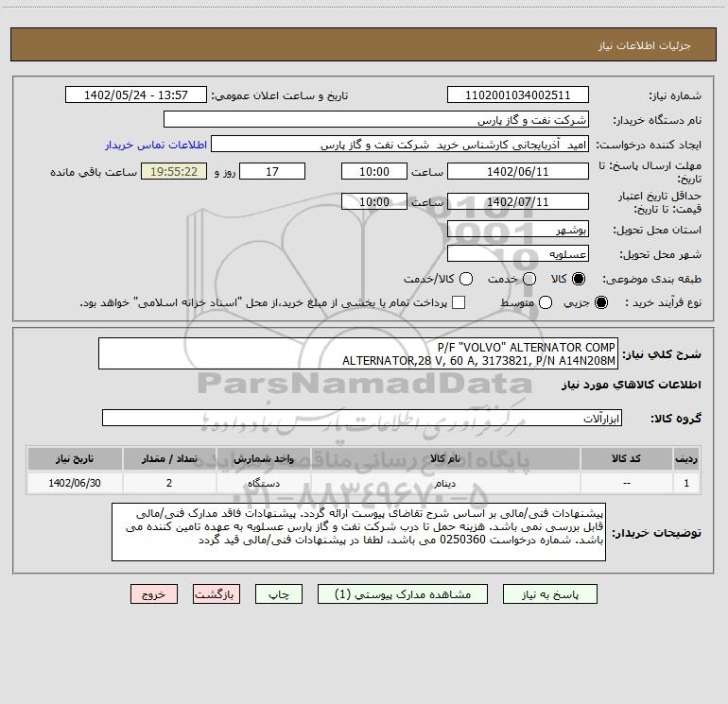Click the خروج exit button

point(154,594)
